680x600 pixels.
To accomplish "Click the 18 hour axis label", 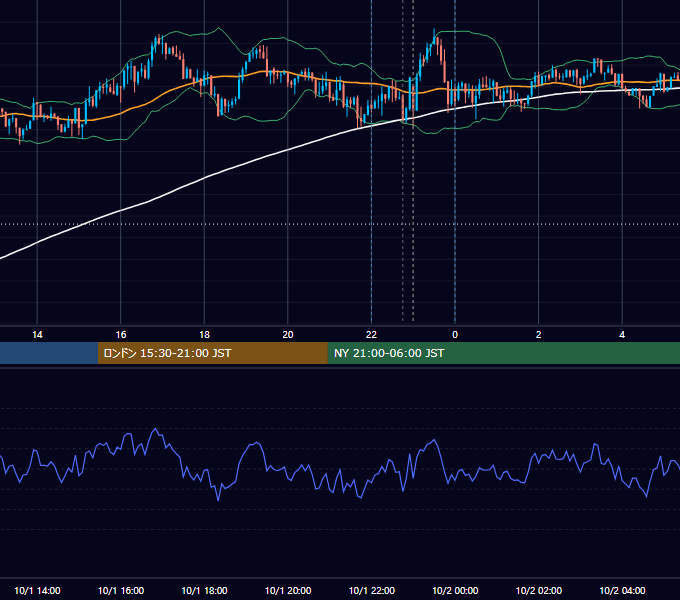I will [204, 335].
